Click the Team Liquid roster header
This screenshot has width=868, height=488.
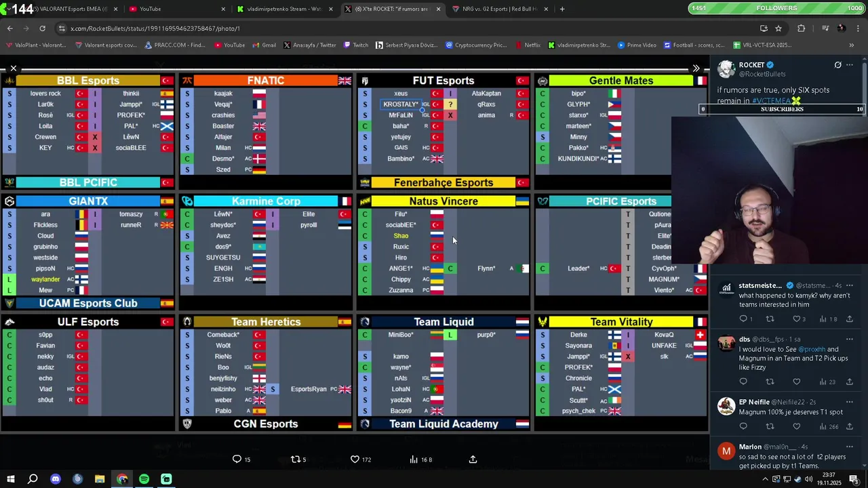pyautogui.click(x=443, y=322)
